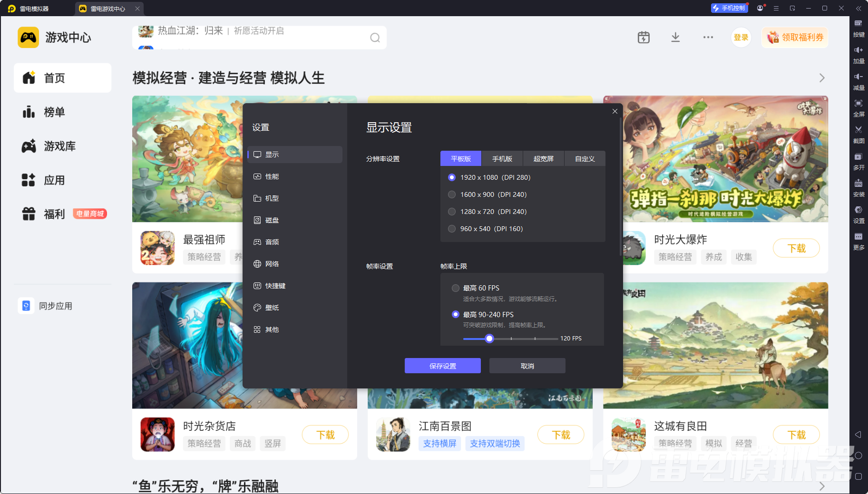Click the install APK (安装) icon
Viewport: 868px width, 494px height.
coord(858,184)
